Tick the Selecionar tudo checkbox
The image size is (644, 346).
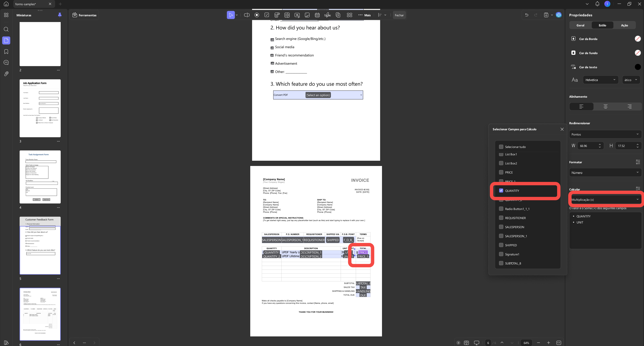(501, 147)
